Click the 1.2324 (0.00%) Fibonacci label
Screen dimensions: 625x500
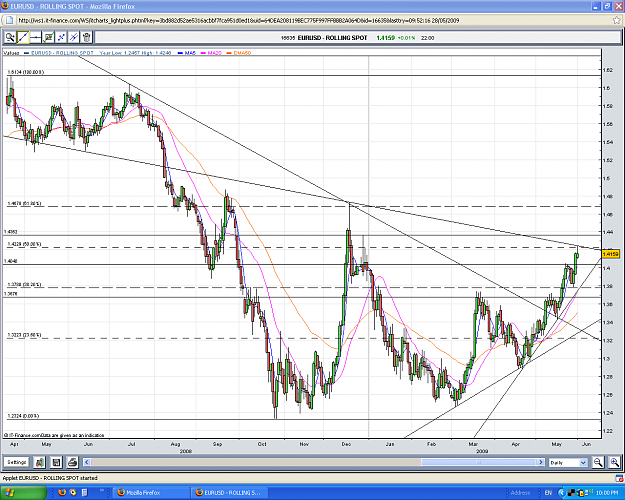click(x=23, y=416)
